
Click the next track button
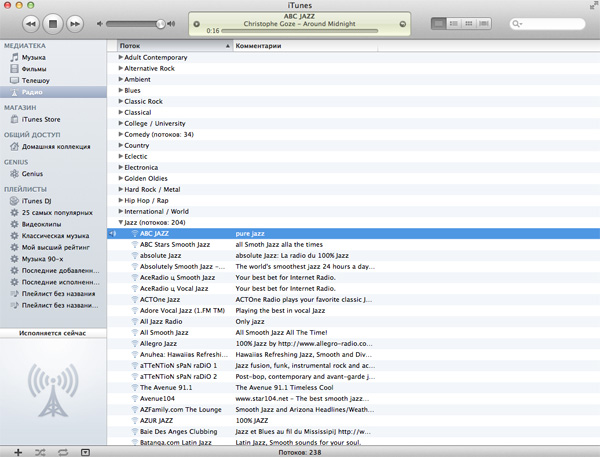(x=74, y=23)
